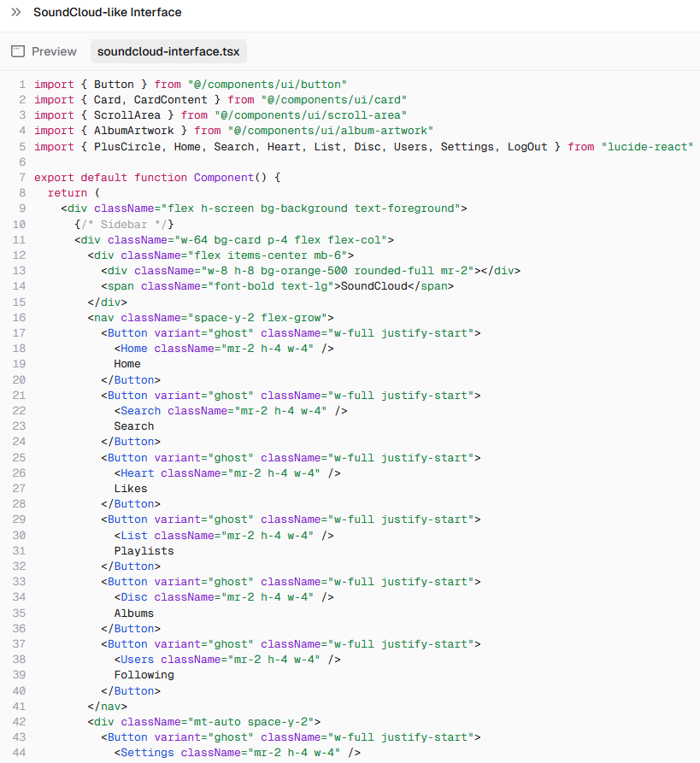Click the Settings tag on line 44
This screenshot has width=700, height=763.
click(x=147, y=753)
